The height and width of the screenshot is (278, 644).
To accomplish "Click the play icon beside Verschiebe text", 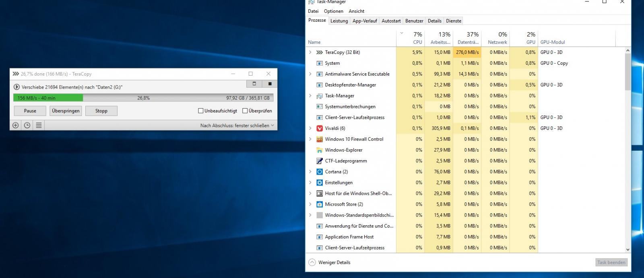I will 17,87.
